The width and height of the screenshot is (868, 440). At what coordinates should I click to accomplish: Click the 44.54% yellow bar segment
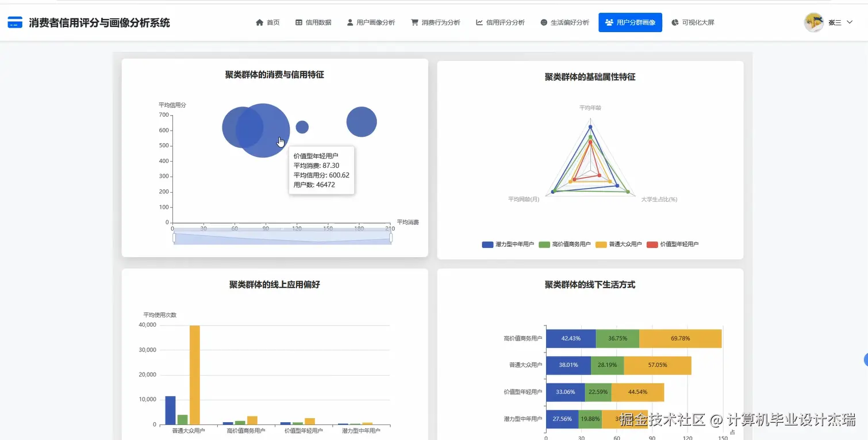638,392
